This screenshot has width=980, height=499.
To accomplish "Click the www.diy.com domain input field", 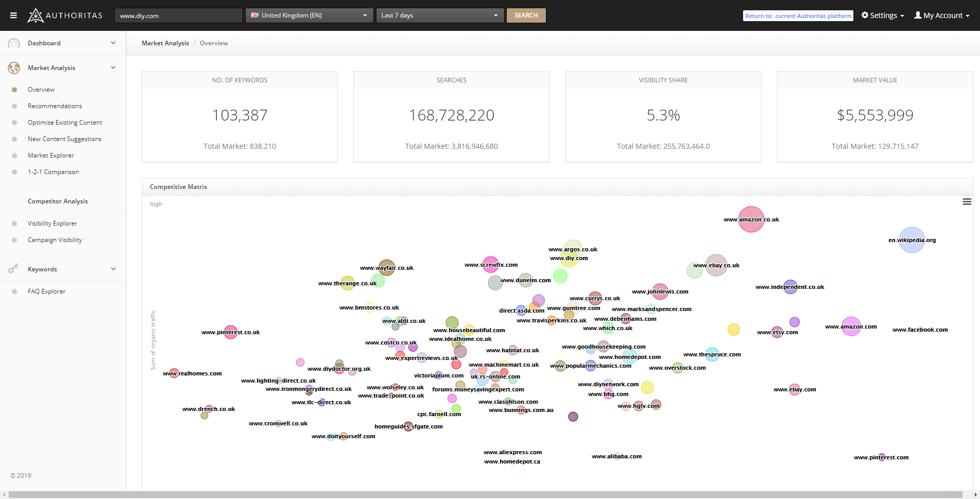I will 178,15.
